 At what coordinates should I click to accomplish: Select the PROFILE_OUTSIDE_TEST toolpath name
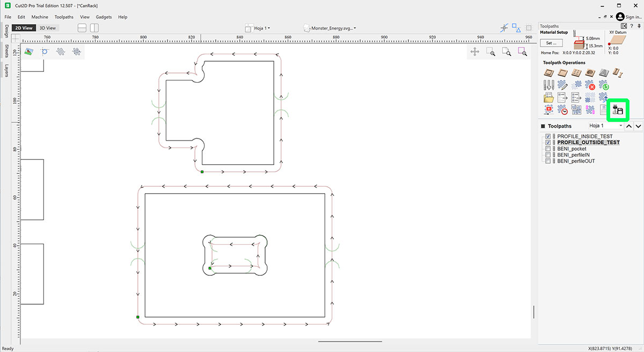(588, 143)
